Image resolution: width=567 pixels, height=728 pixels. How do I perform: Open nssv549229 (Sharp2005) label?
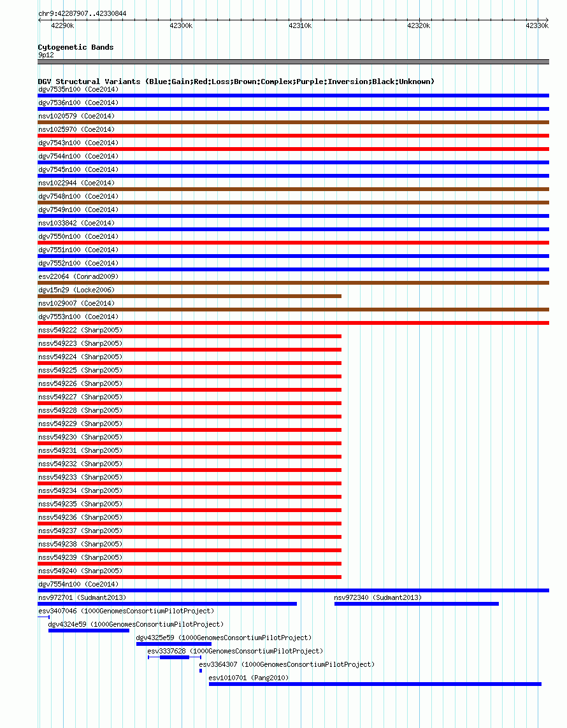pos(80,424)
